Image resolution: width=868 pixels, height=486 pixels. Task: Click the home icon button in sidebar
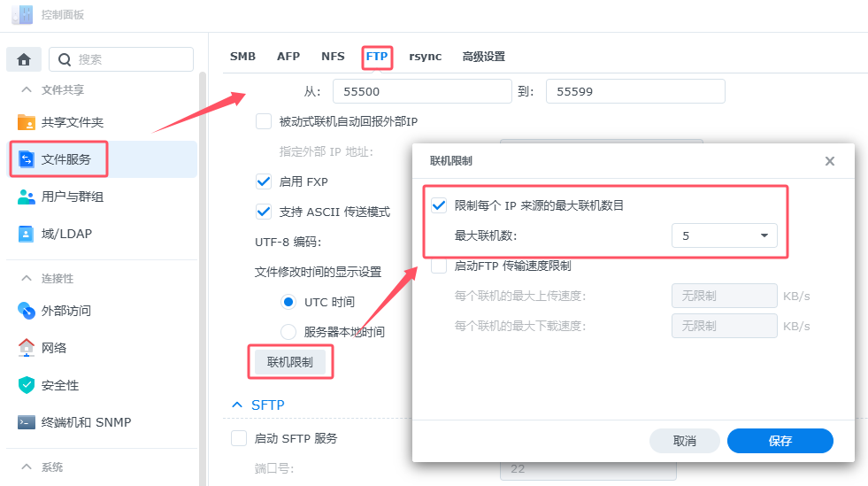pyautogui.click(x=24, y=59)
